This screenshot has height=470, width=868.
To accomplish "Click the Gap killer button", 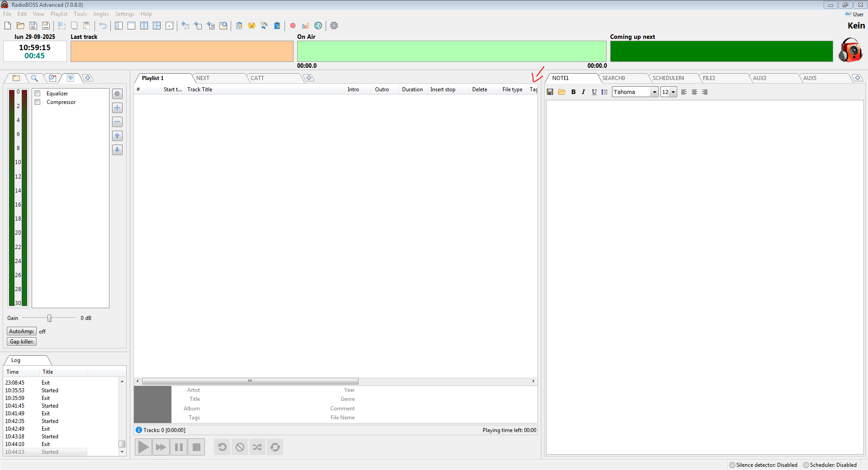I will pos(22,342).
